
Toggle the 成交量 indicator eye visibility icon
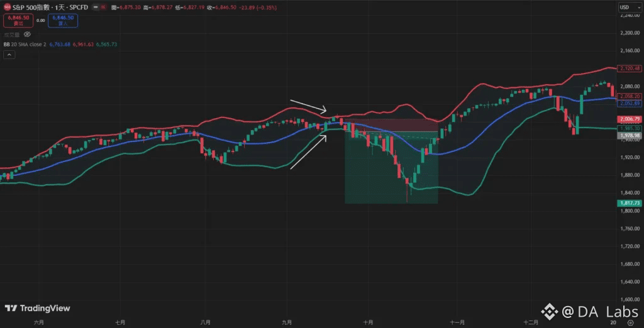click(x=28, y=35)
